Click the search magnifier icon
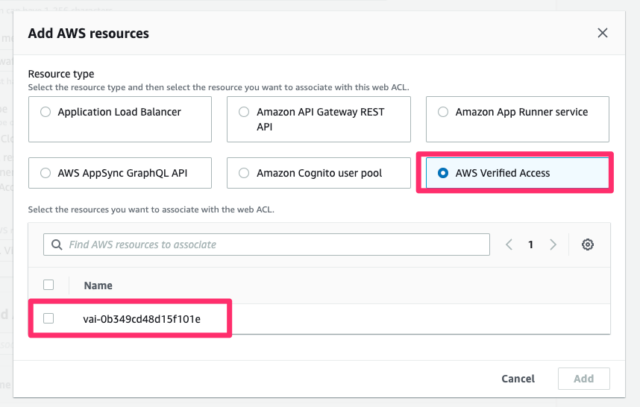This screenshot has height=407, width=640. tap(57, 245)
